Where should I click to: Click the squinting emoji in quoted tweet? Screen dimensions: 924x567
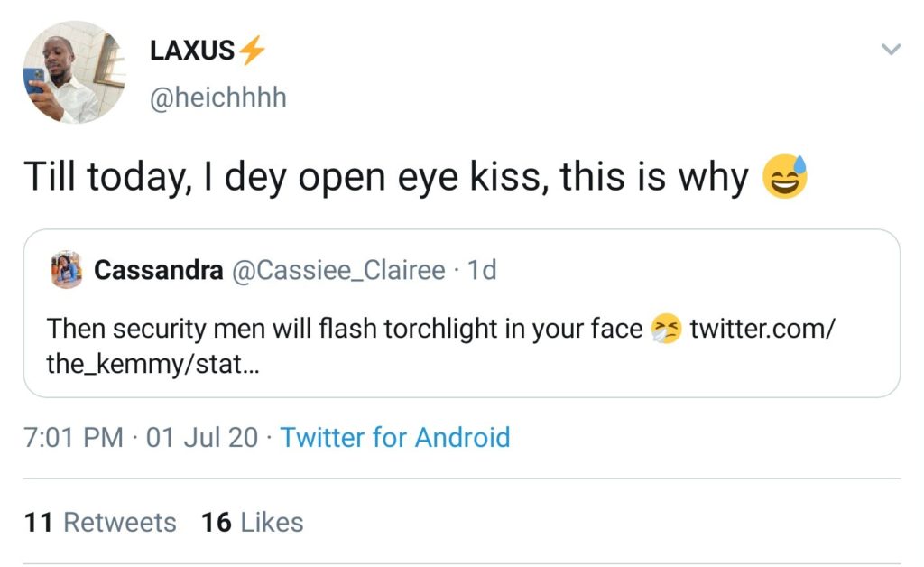tap(666, 330)
